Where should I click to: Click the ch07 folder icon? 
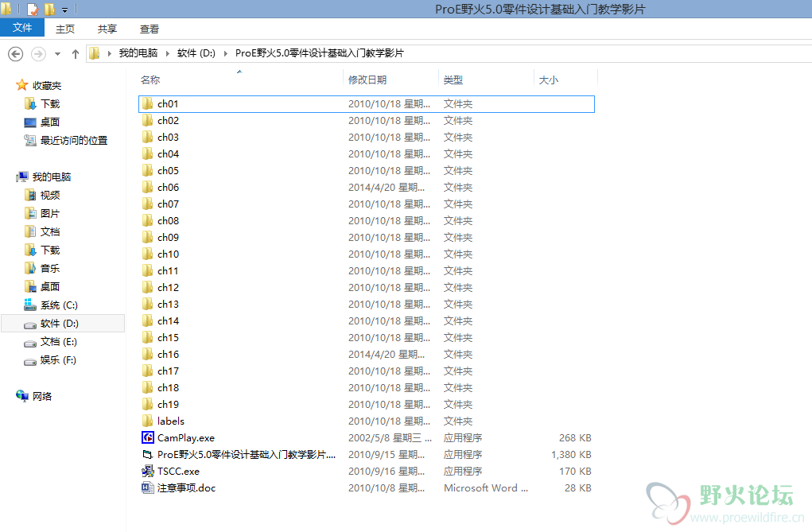click(x=148, y=204)
